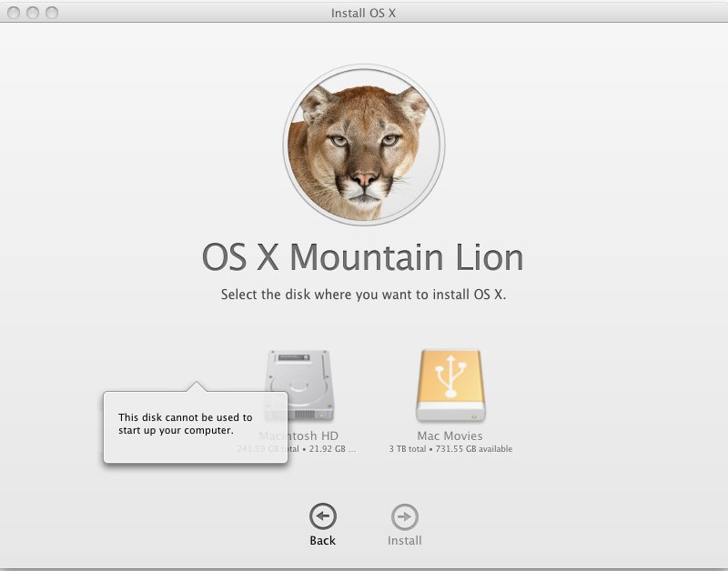Click the Back arrow icon
This screenshot has height=571, width=728.
[x=323, y=516]
